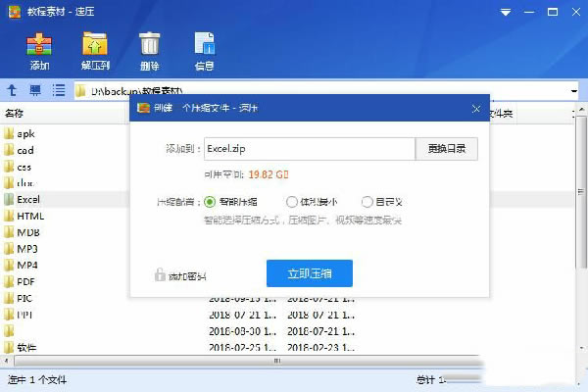588x392 pixels.
Task: Click the scroll-up arrow of file list scrollbar
Action: [581, 110]
